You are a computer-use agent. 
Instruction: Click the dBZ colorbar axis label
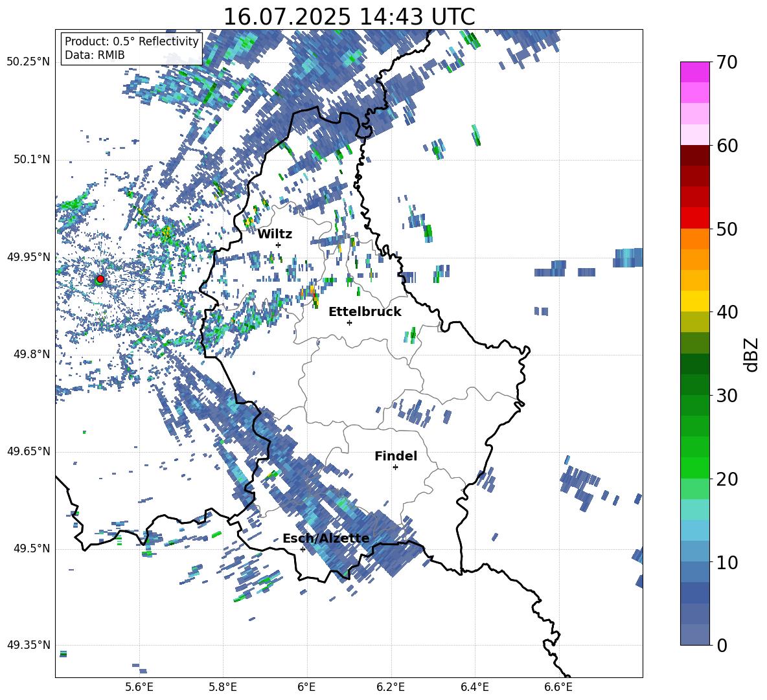point(752,354)
